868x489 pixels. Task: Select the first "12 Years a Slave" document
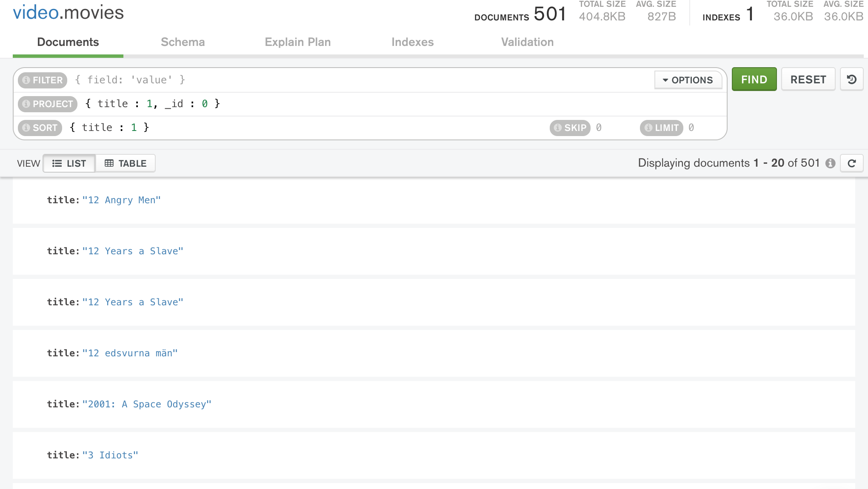click(434, 251)
